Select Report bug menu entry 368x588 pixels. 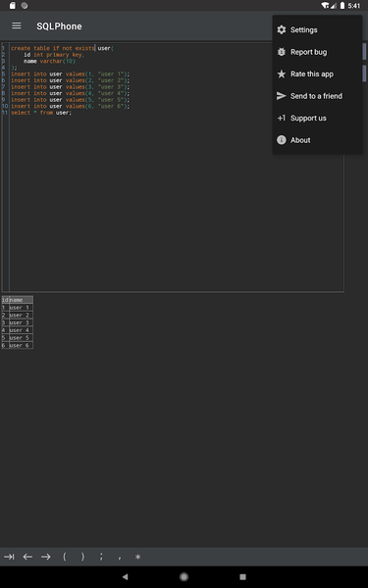(x=317, y=52)
